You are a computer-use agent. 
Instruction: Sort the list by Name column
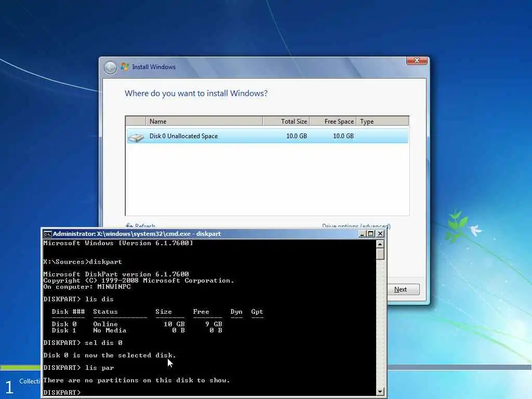pos(204,121)
